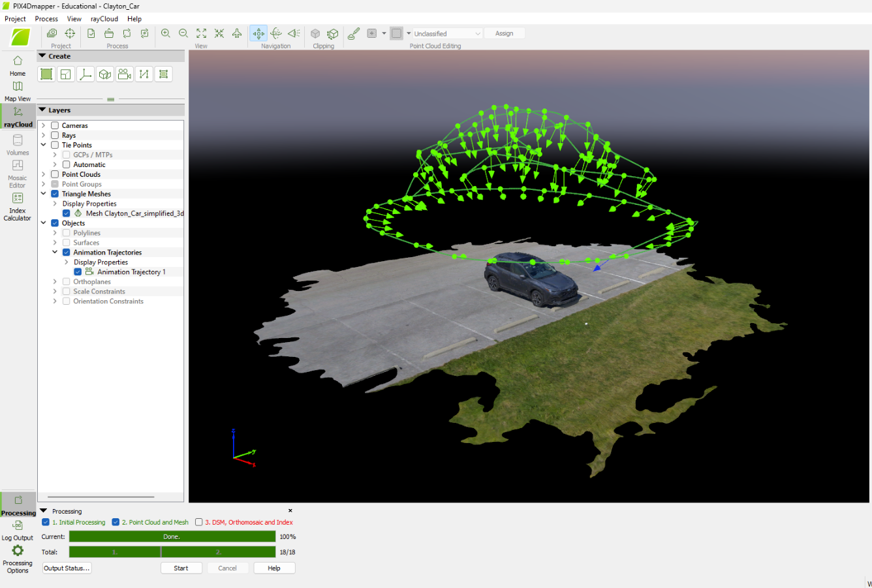
Task: Open the Unclassified point group dropdown
Action: (448, 33)
